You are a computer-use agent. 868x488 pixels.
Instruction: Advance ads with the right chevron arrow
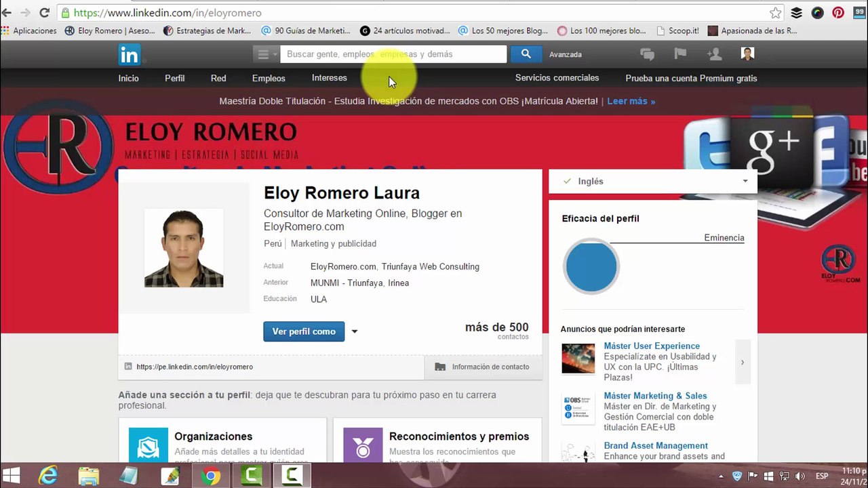pyautogui.click(x=743, y=363)
